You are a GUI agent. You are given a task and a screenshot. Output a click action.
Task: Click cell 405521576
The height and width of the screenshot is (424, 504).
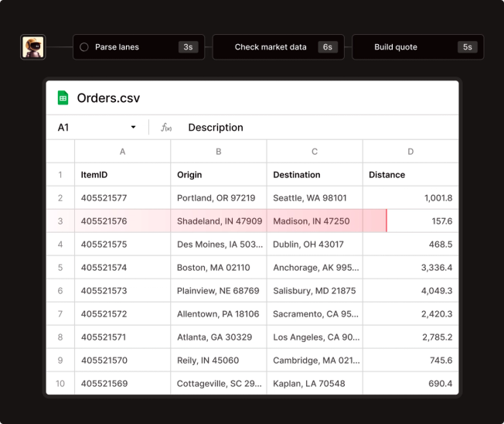point(122,221)
